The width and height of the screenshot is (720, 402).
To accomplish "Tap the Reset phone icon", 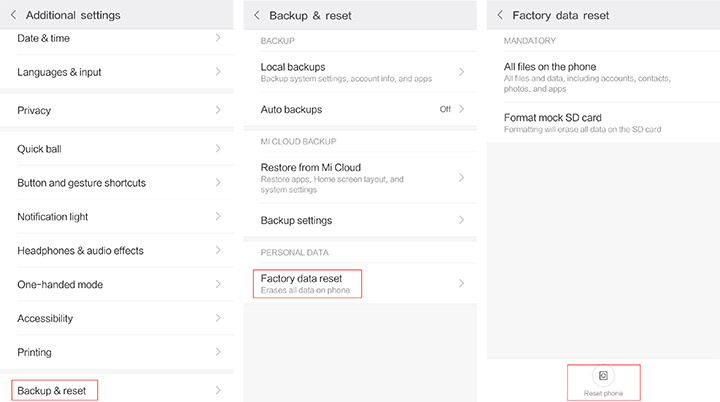I will pos(603,375).
